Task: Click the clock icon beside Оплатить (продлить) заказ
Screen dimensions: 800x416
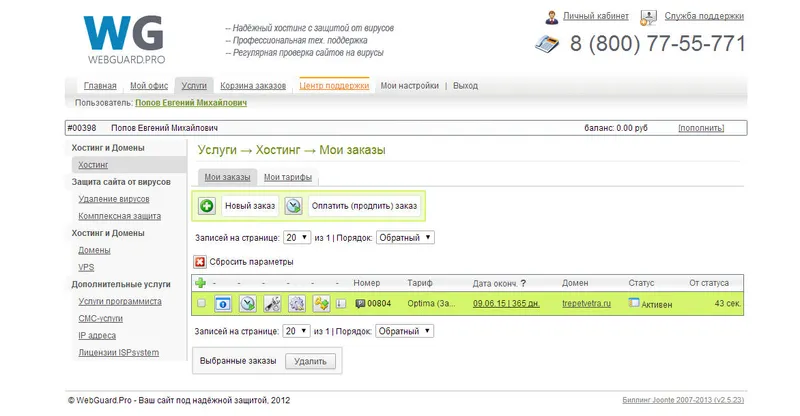Action: (x=293, y=206)
